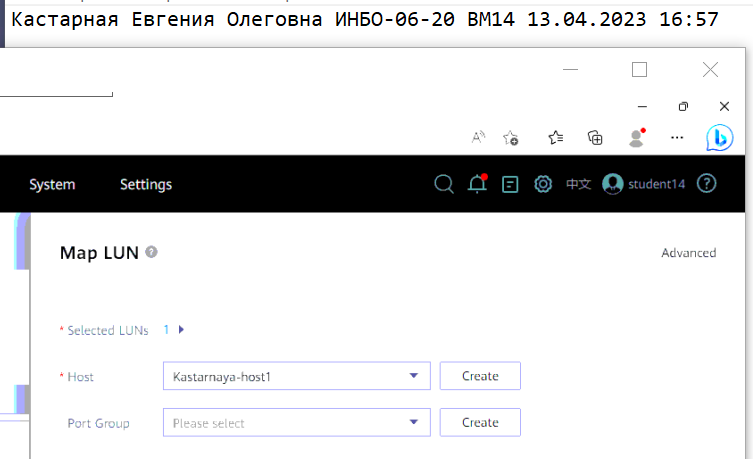The image size is (753, 459).
Task: Show help tooltip next to Map LUN
Action: click(151, 252)
